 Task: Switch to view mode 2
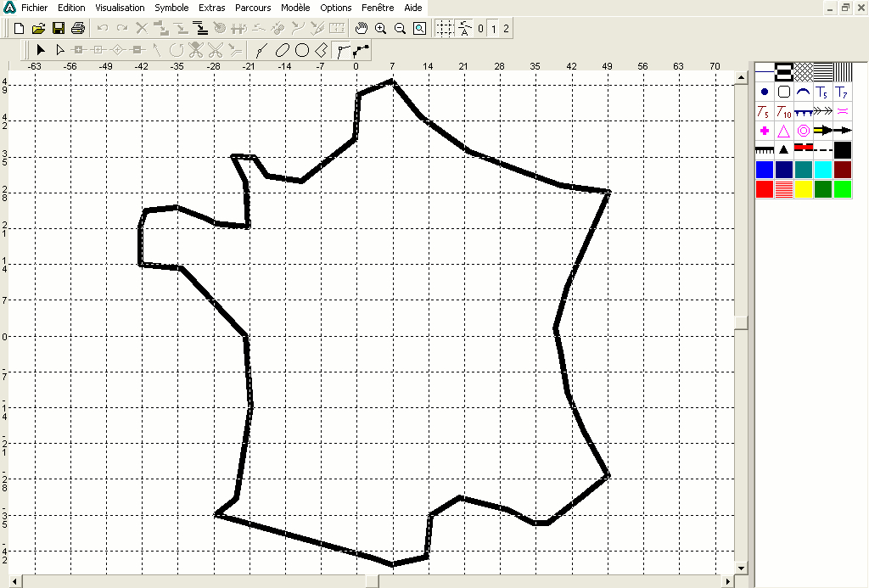pos(507,28)
